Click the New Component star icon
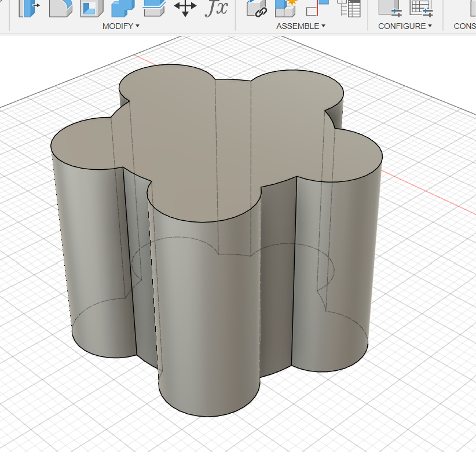The image size is (476, 452). 287,8
